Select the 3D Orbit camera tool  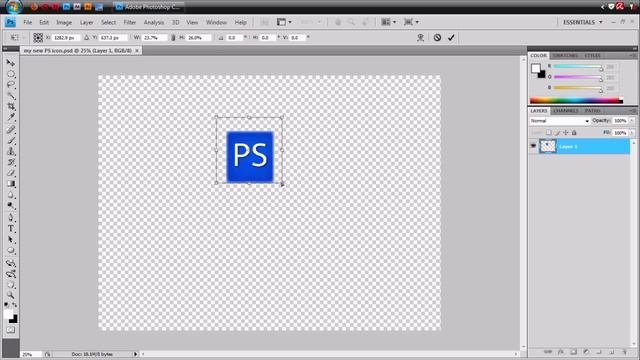click(x=11, y=274)
